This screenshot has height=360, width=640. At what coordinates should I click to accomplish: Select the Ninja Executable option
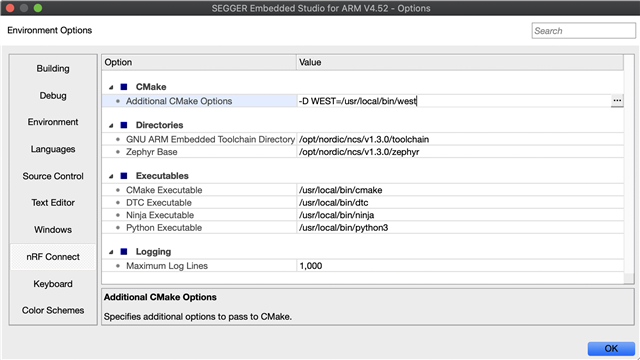160,215
